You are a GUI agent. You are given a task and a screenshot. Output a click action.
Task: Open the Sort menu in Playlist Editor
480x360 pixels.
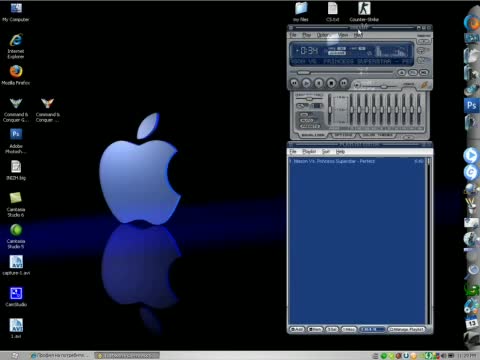pyautogui.click(x=326, y=152)
